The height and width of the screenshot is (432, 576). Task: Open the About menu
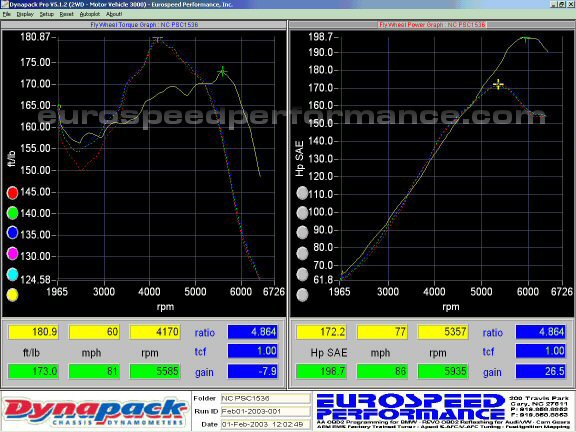coord(114,14)
